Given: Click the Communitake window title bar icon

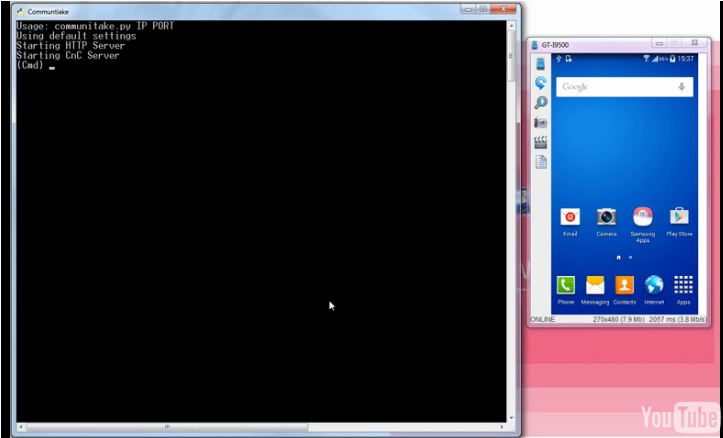Looking at the screenshot, I should point(19,11).
